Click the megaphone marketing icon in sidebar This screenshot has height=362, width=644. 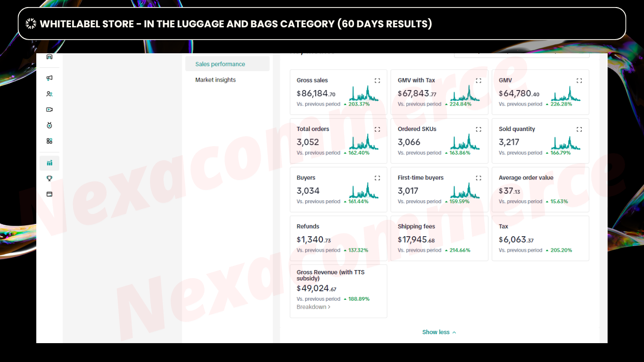tap(50, 78)
